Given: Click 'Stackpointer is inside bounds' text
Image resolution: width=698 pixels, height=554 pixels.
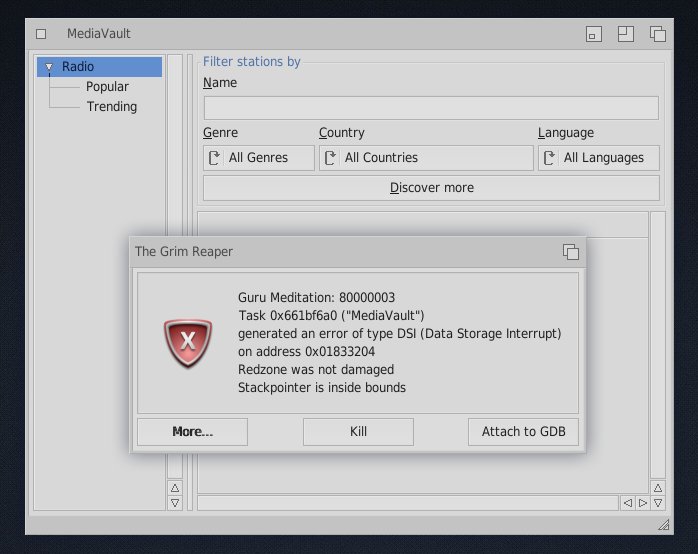Looking at the screenshot, I should click(321, 388).
